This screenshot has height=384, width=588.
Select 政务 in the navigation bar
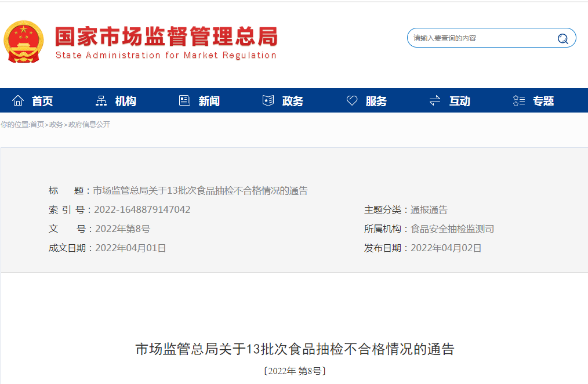(x=292, y=102)
